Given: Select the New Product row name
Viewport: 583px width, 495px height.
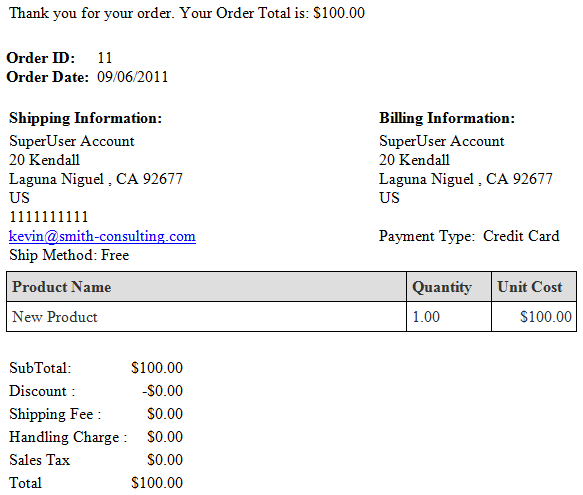Looking at the screenshot, I should coord(55,317).
